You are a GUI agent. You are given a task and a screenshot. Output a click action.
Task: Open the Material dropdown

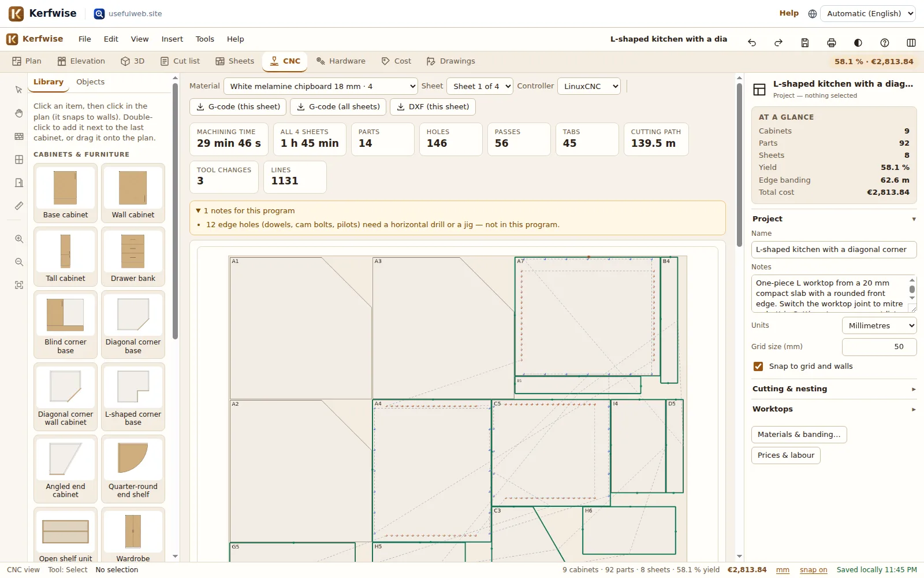click(321, 86)
